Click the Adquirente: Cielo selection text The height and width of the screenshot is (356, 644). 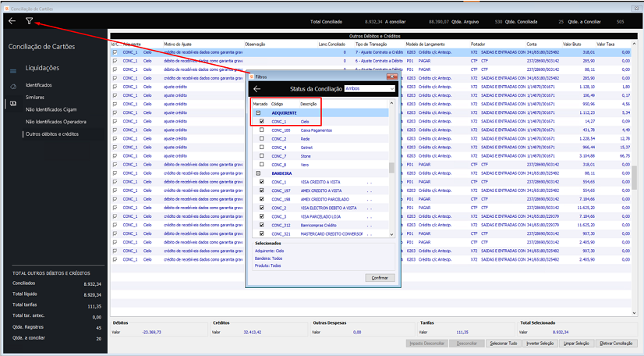(x=270, y=251)
